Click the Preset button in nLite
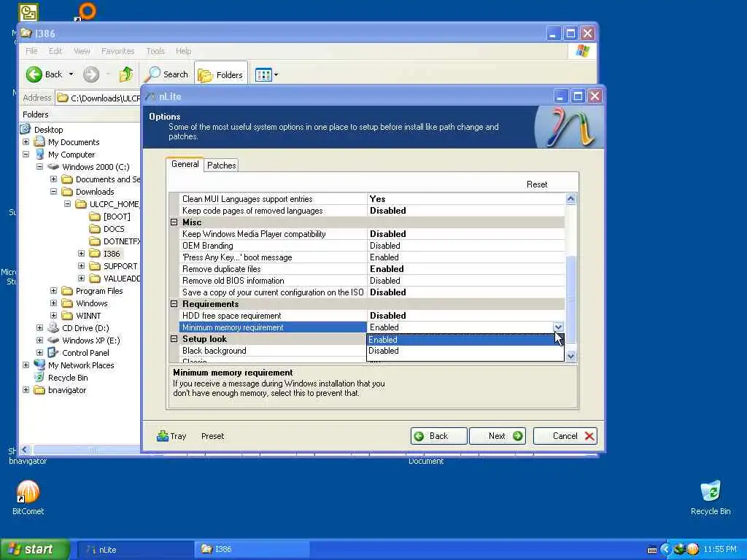The image size is (747, 560). (212, 436)
